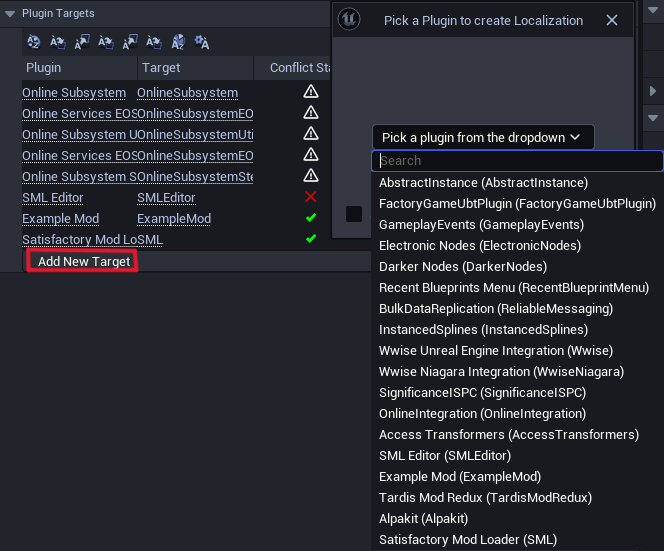Open the 'Pick a plugin from the dropdown' combo
Viewport: 664px width, 551px height.
point(483,137)
